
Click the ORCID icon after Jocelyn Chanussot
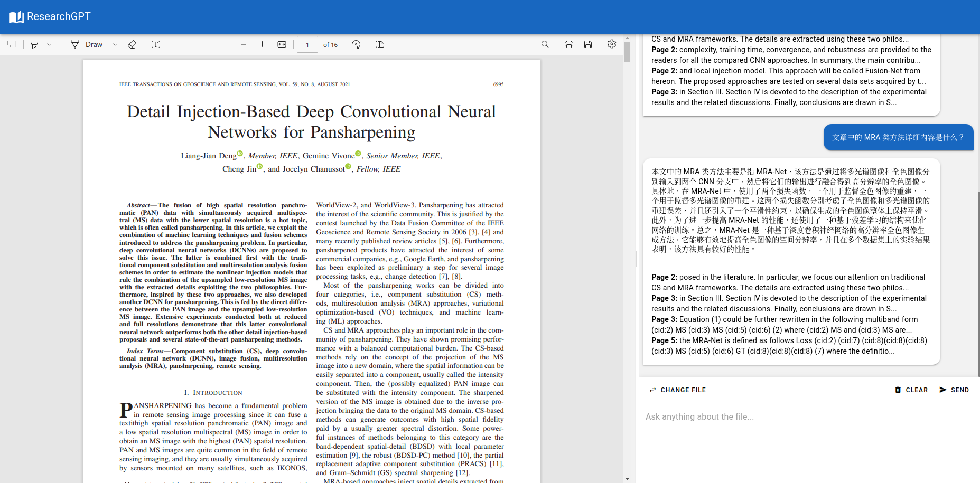[x=348, y=167]
